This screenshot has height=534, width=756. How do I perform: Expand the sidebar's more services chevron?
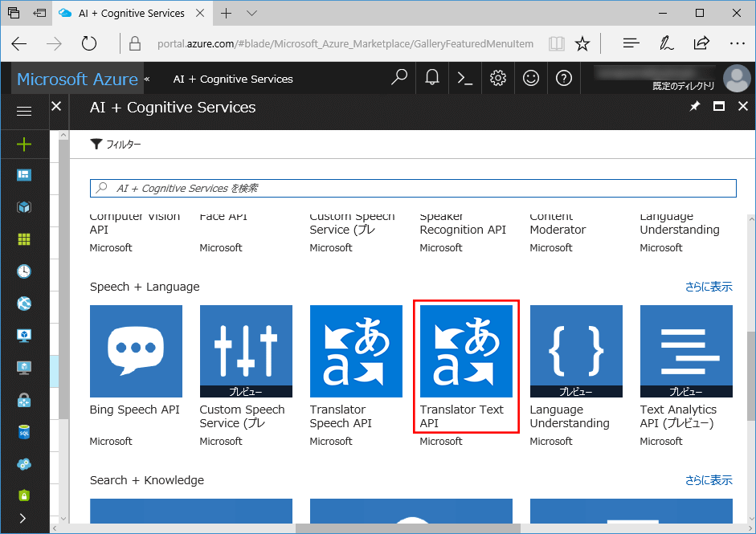[22, 519]
